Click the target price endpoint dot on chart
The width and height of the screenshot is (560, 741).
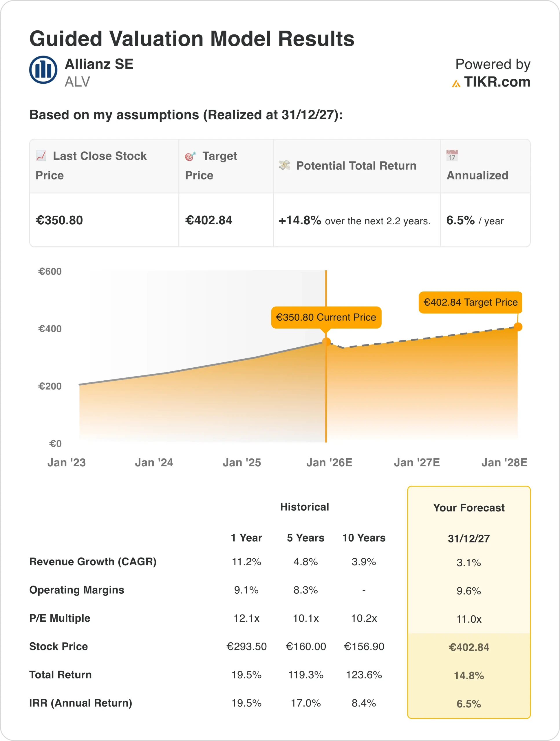518,327
